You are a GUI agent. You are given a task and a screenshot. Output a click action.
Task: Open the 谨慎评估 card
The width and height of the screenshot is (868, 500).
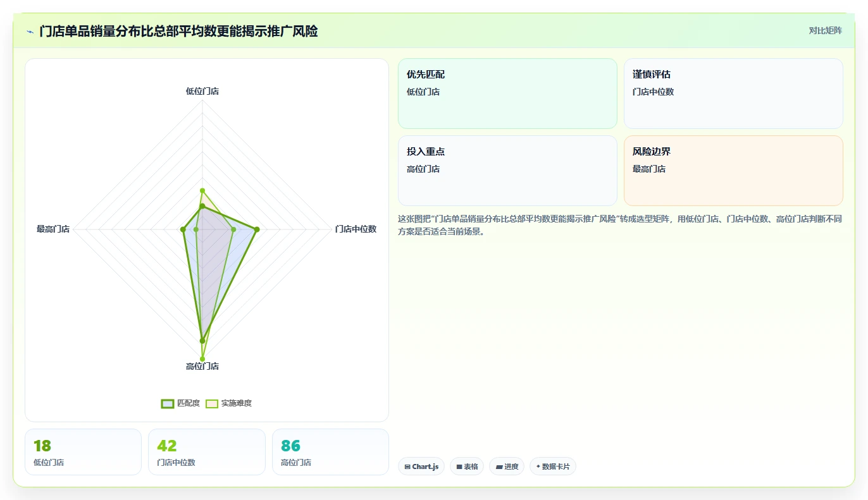coord(733,94)
